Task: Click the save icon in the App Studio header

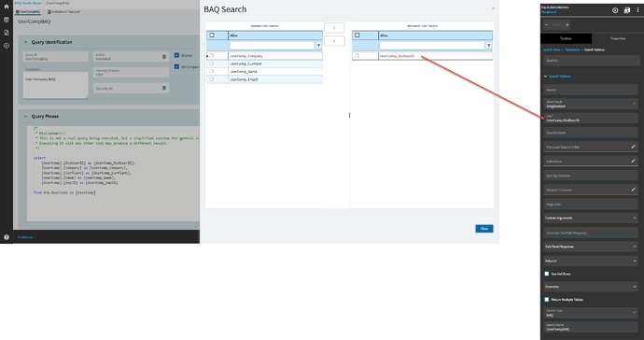Action: [627, 10]
